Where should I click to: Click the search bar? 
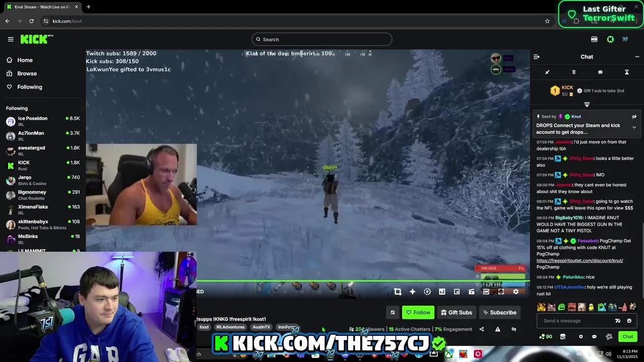tap(322, 39)
